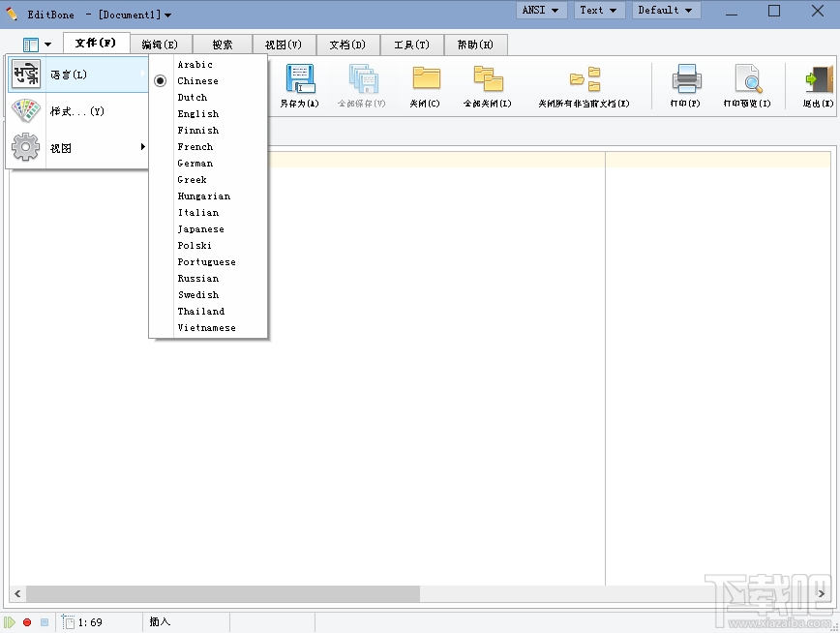Image resolution: width=840 pixels, height=633 pixels.
Task: Toggle 插入 insert mode in status bar
Action: (x=159, y=622)
